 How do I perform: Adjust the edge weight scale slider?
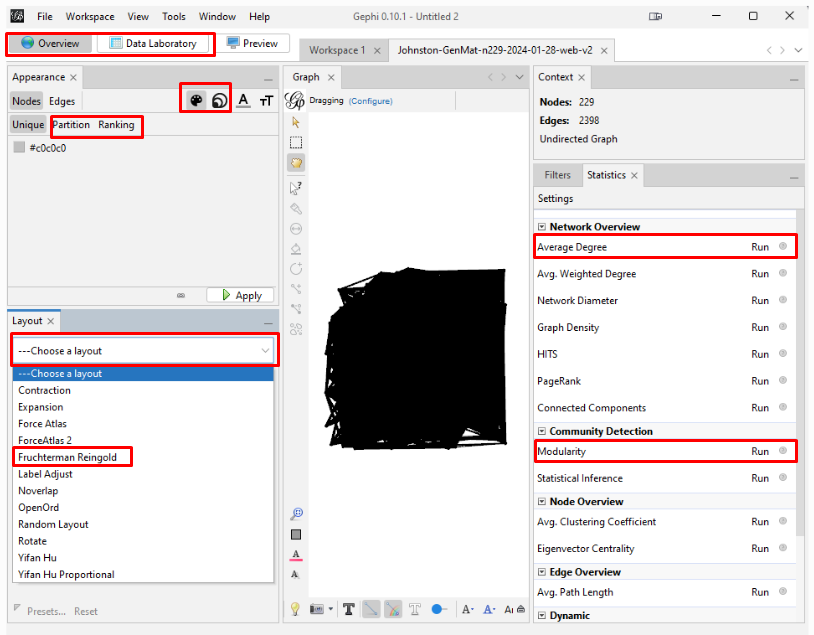tap(439, 610)
